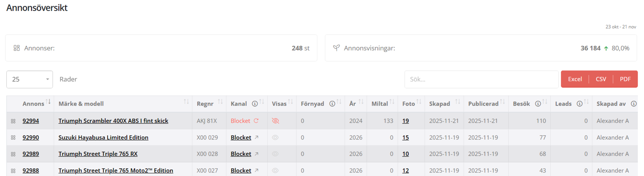Click the info icon beside Leads header
Screen dimensions: 644x176
pyautogui.click(x=580, y=104)
